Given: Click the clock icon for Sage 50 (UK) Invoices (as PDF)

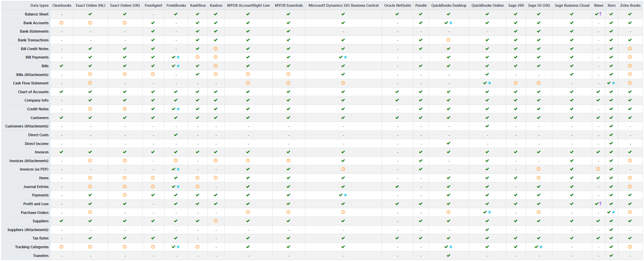Looking at the screenshot, I should coord(539,169).
